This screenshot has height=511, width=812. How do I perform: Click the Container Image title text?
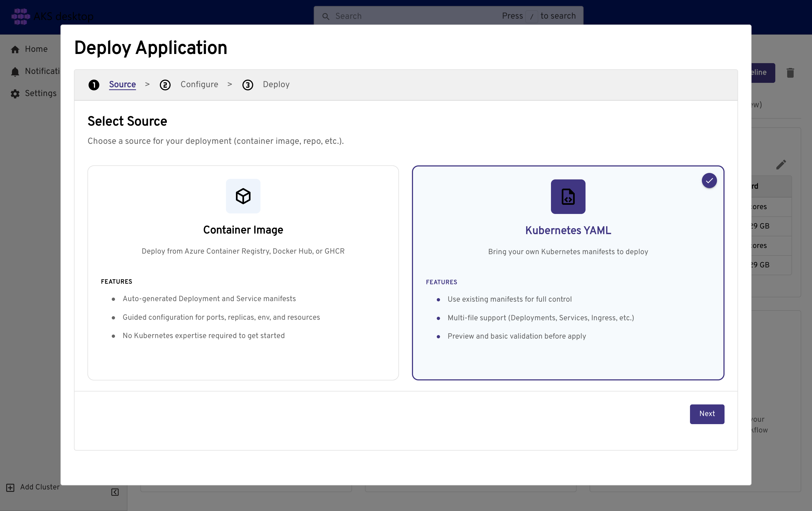click(x=243, y=230)
